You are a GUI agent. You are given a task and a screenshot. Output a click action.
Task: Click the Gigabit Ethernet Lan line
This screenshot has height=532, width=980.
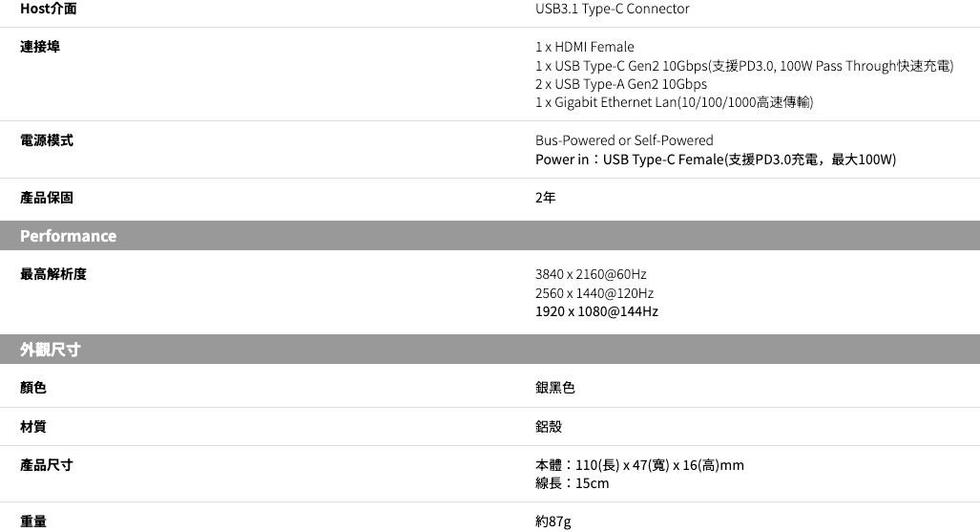(674, 102)
